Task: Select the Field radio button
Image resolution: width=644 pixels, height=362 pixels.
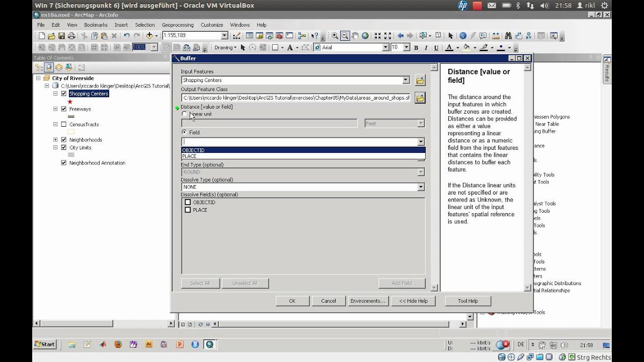Action: point(184,132)
